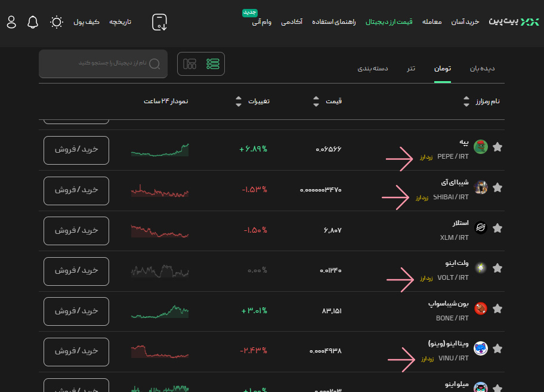Favorite the SHIBAI / IRT star
Viewport: 544px width, 392px height.
(x=497, y=188)
